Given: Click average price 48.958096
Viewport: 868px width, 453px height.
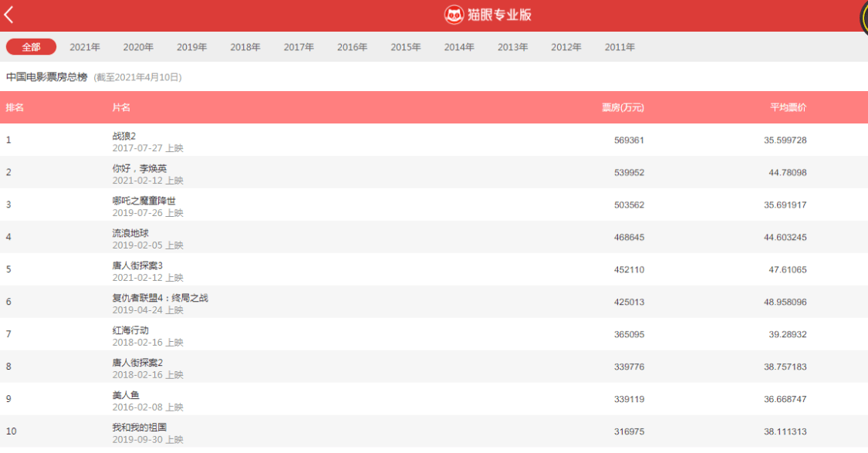Looking at the screenshot, I should click(785, 303).
